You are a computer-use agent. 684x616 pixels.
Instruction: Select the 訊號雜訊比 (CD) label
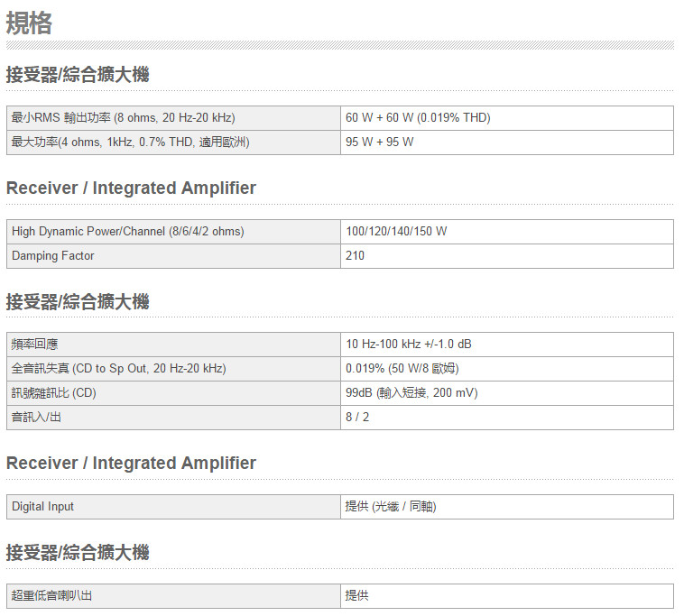pyautogui.click(x=53, y=393)
